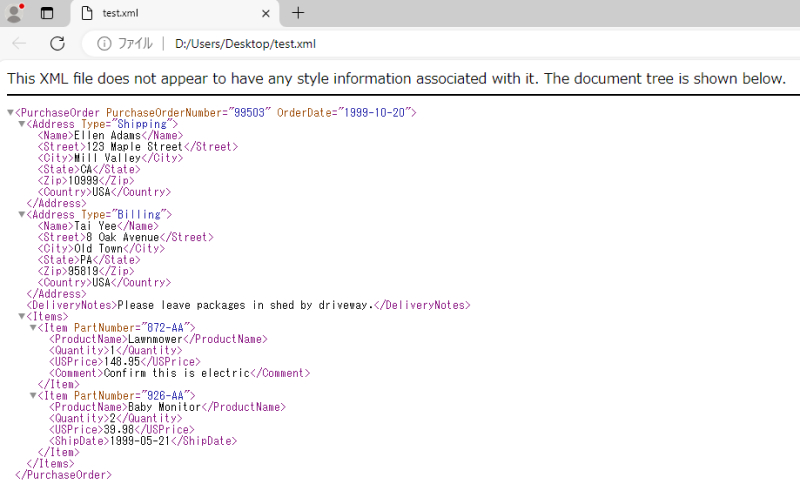Click the ファイル label in address bar
Screen dimensions: 800x501
coord(135,44)
